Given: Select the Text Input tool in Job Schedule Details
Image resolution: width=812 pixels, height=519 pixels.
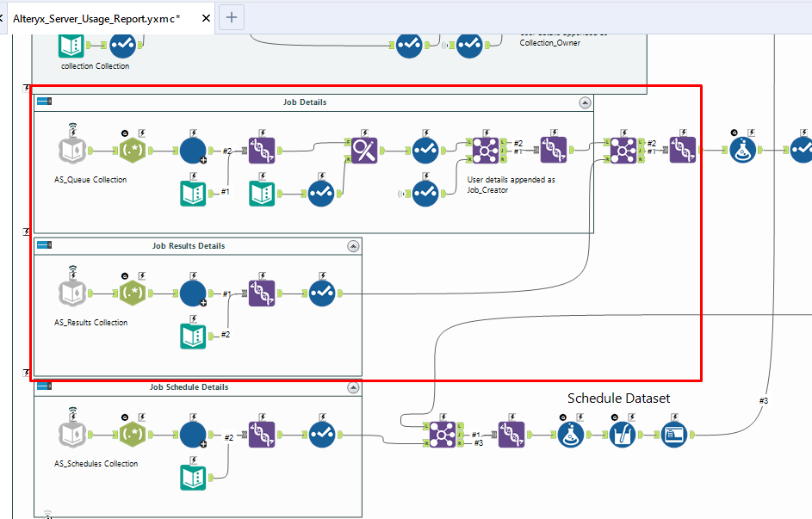Looking at the screenshot, I should (193, 478).
